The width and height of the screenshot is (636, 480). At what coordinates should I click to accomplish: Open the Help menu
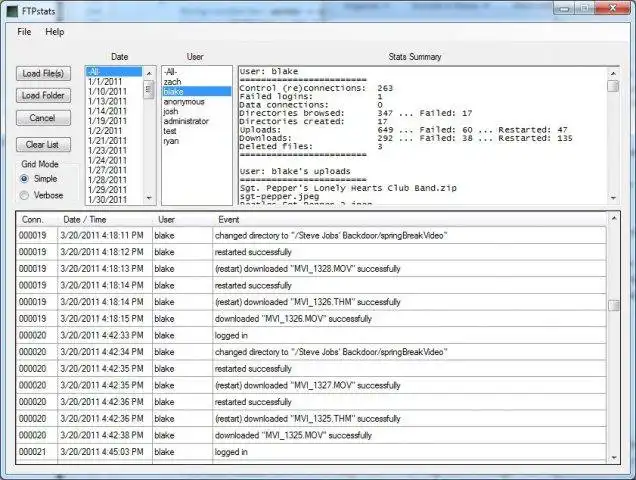pos(55,32)
